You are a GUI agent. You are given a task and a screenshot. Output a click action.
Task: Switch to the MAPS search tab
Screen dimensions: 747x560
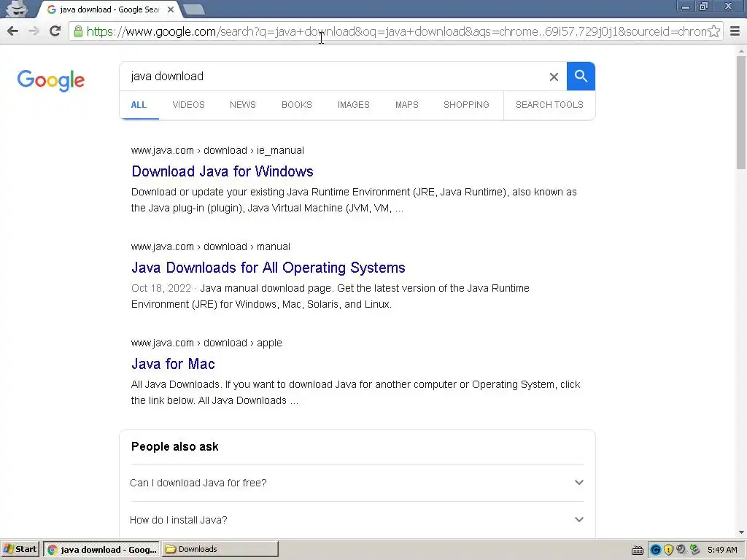coord(407,105)
